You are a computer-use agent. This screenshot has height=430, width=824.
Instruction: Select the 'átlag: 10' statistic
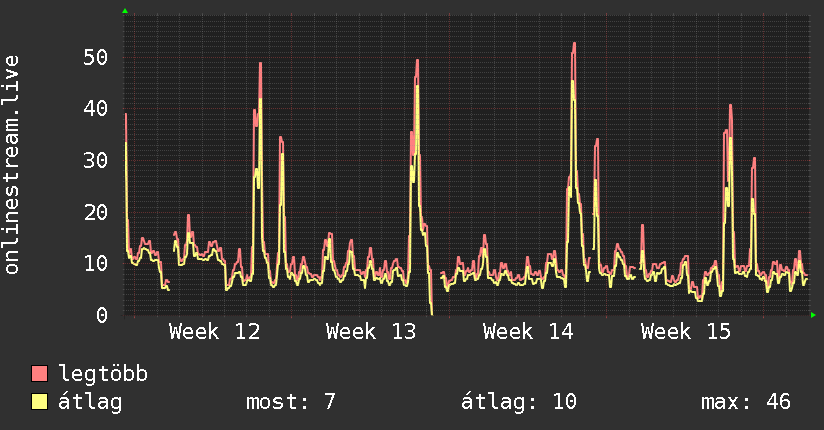click(519, 402)
